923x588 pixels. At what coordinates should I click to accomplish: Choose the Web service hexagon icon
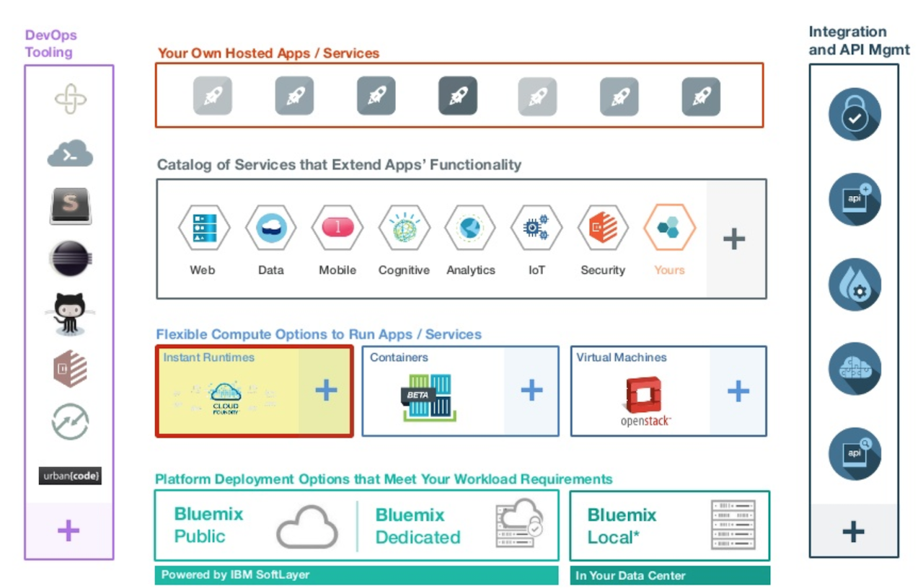203,228
